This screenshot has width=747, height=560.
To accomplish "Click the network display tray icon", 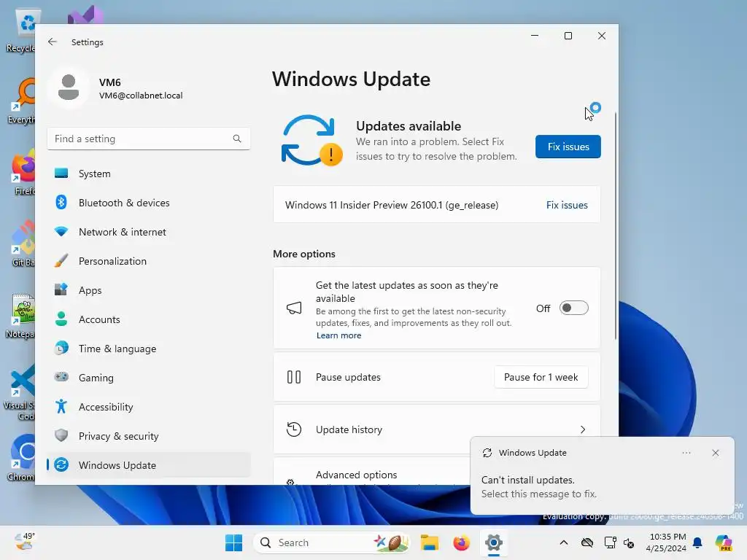I will pyautogui.click(x=610, y=542).
